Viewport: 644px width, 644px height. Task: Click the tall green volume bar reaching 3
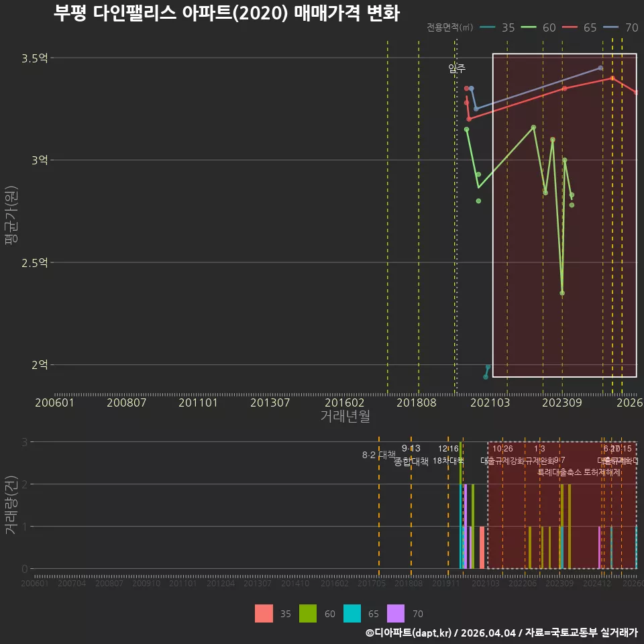tap(461, 463)
